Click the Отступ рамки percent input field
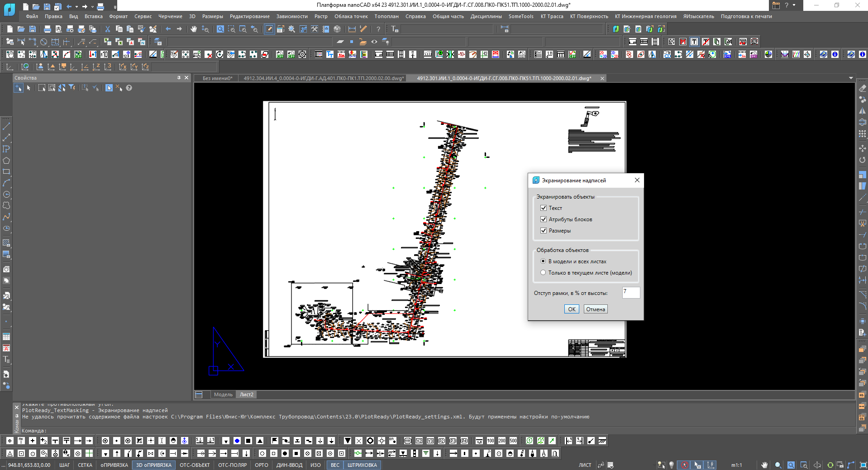 631,293
